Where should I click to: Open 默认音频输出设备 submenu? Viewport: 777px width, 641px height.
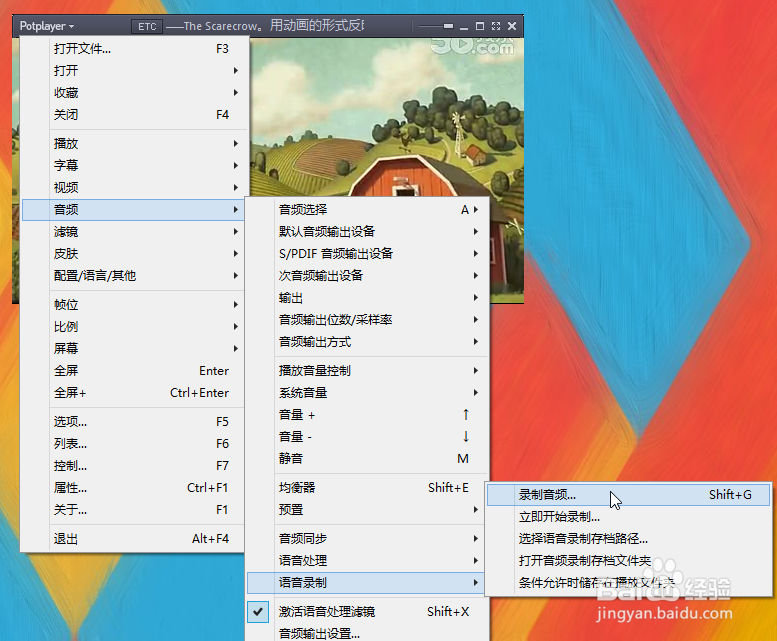(367, 231)
